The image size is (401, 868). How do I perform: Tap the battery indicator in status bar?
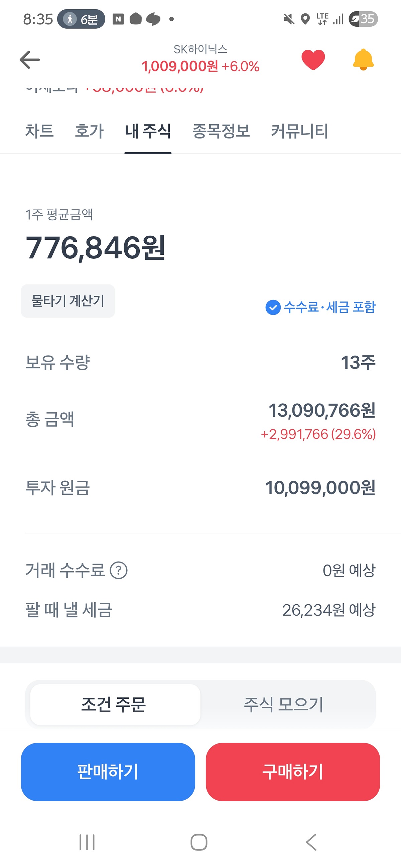pyautogui.click(x=363, y=19)
